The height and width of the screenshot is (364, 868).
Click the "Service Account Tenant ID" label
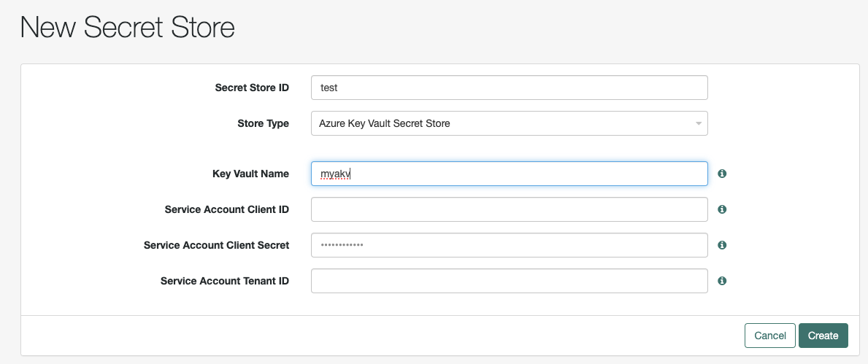point(225,281)
